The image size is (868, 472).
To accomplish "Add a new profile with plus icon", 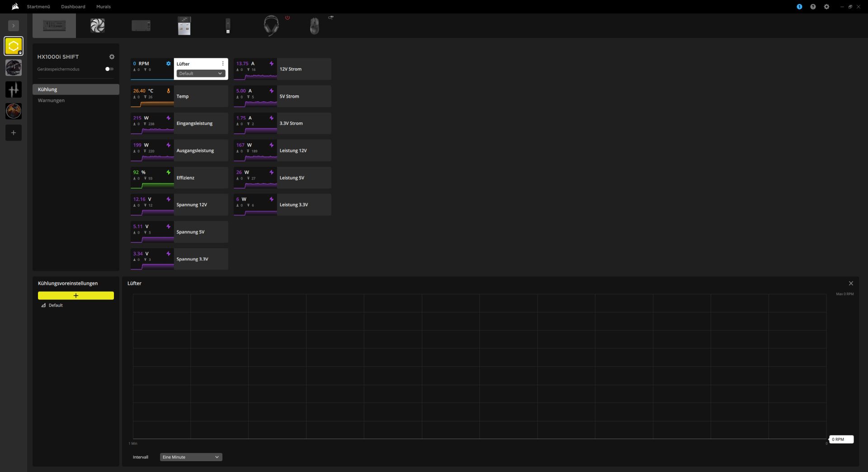I will coord(14,133).
